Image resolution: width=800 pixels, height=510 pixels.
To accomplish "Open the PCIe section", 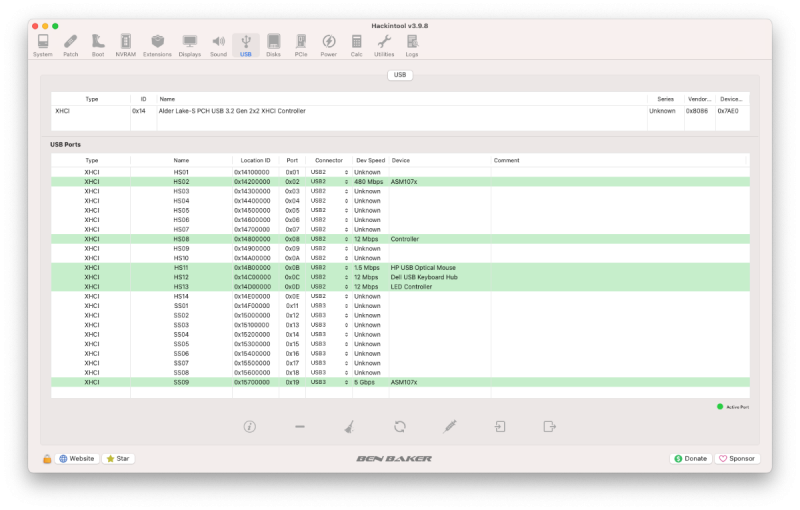I will (301, 45).
